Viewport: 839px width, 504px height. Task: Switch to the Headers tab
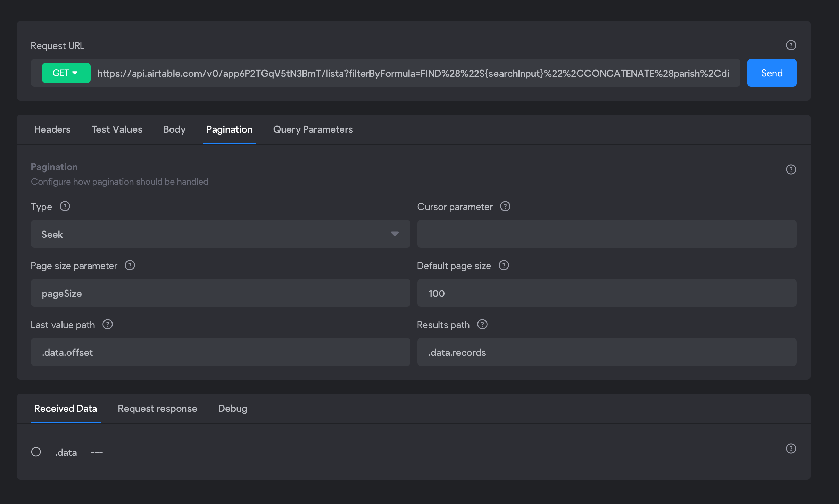(52, 129)
